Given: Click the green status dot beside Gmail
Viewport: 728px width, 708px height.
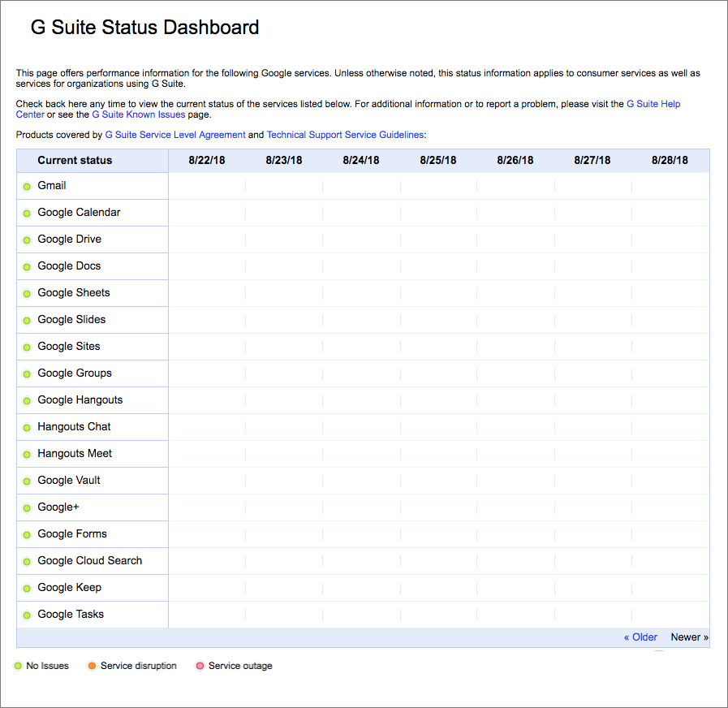Looking at the screenshot, I should 27,187.
